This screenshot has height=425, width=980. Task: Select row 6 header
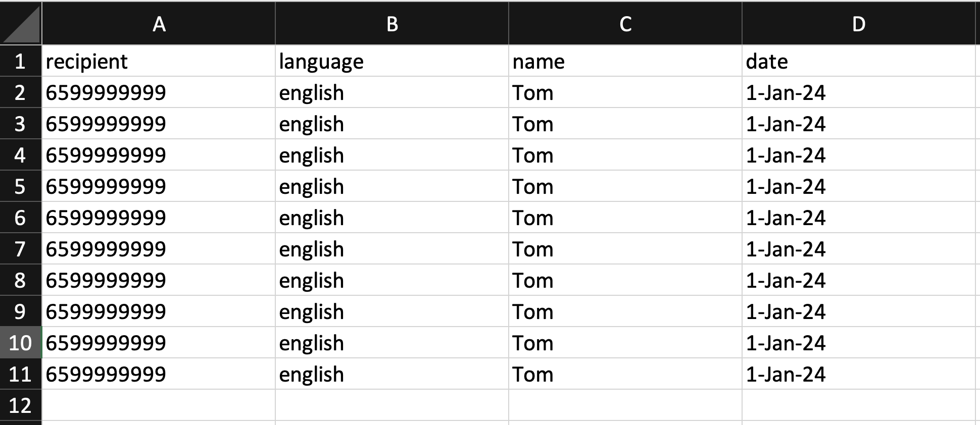coord(20,218)
